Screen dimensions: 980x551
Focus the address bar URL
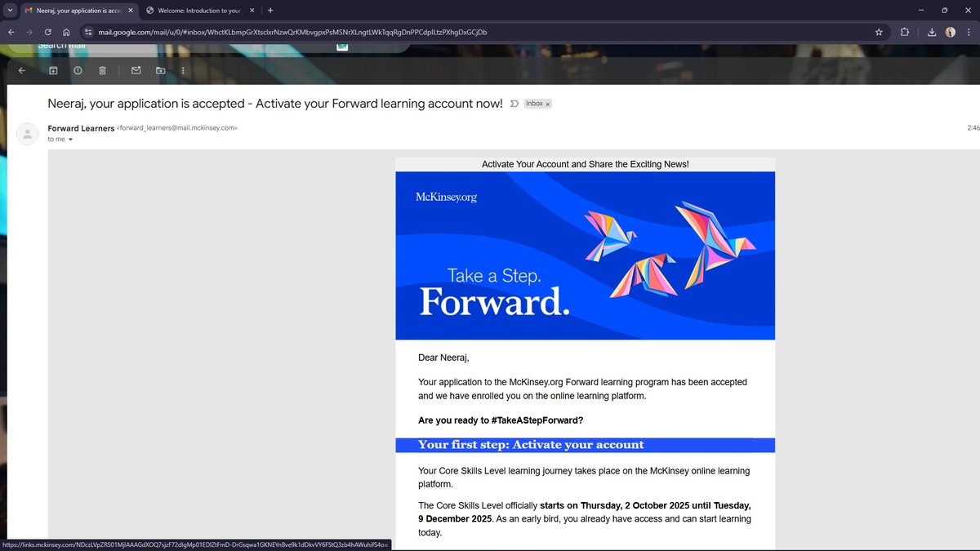tap(292, 32)
